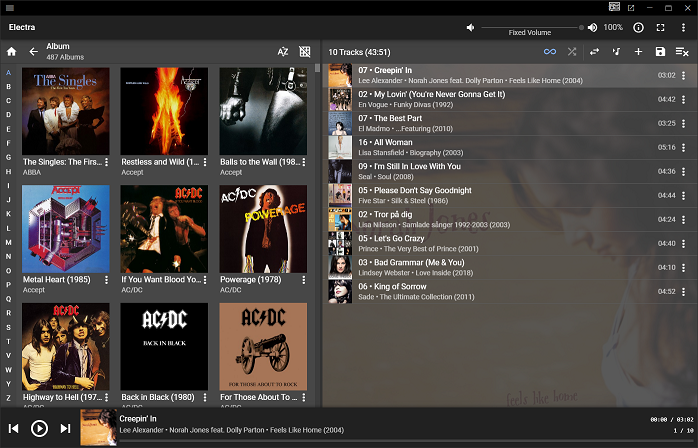Image resolution: width=698 pixels, height=448 pixels.
Task: Click the music note queue icon
Action: (616, 52)
